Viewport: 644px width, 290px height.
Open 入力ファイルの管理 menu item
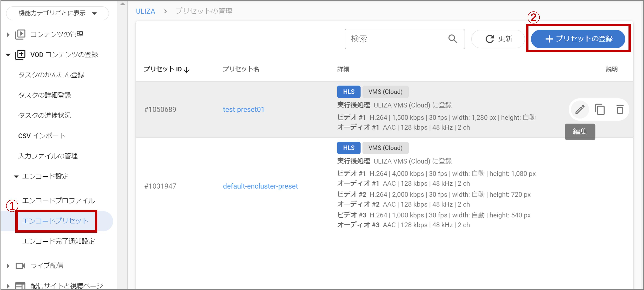(x=48, y=156)
